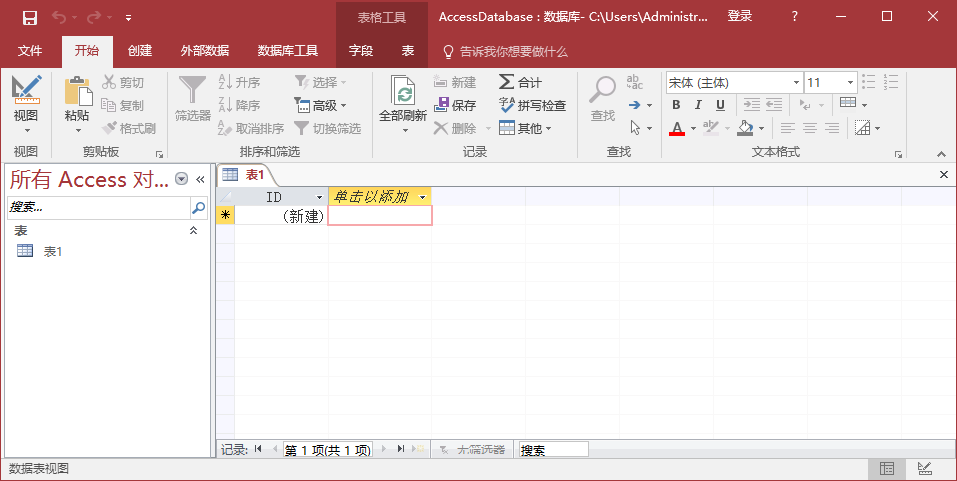Open 表1 in the navigation pane
This screenshot has height=481, width=957.
click(x=52, y=252)
